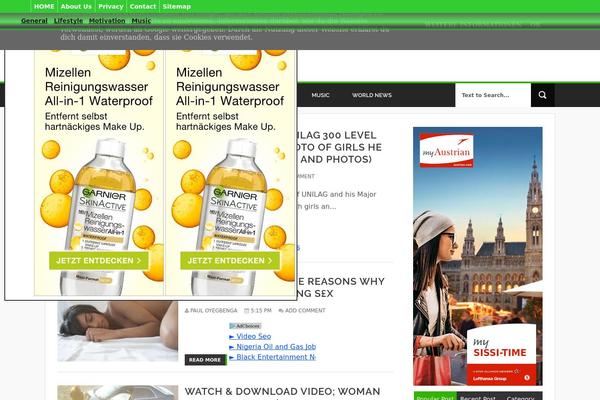
Task: Select Lifestyle in the secondary menu
Action: coord(68,21)
